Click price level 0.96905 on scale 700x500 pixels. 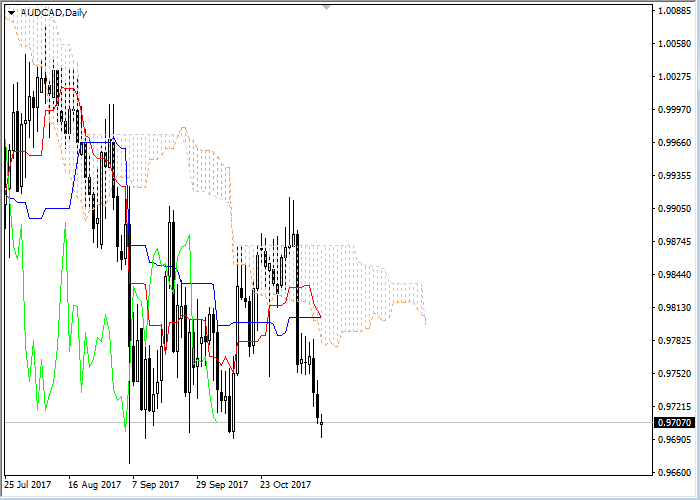pos(675,440)
